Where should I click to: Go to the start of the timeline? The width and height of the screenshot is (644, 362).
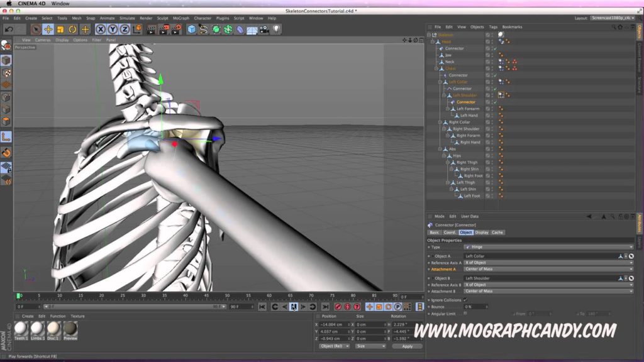(x=262, y=307)
